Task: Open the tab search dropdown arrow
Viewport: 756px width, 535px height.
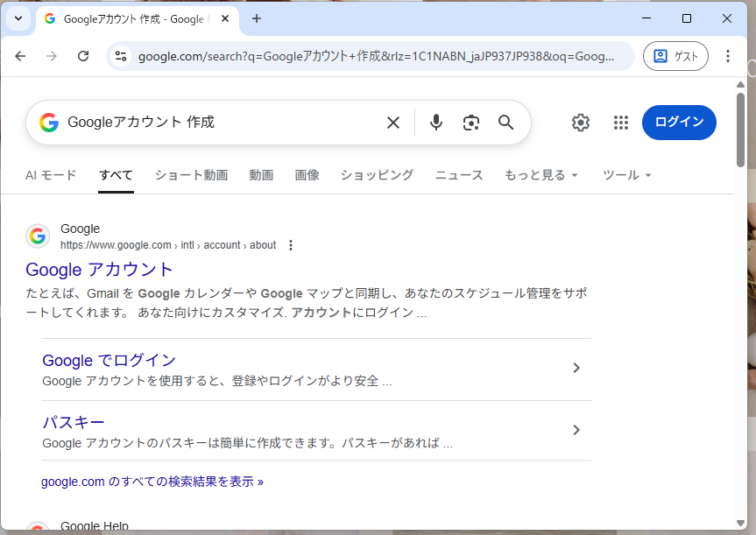Action: 18,18
